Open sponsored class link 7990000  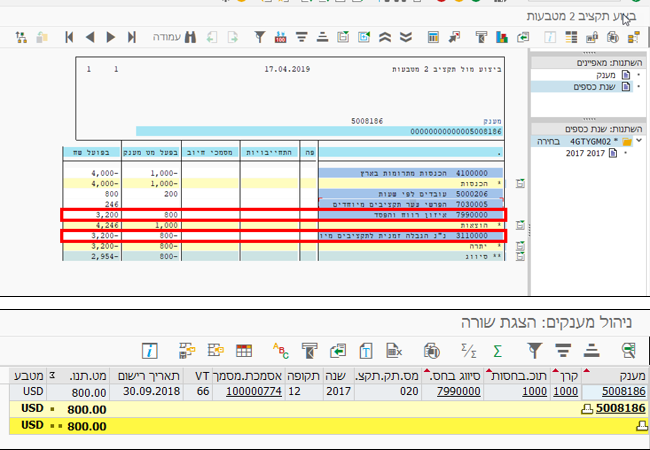458,392
